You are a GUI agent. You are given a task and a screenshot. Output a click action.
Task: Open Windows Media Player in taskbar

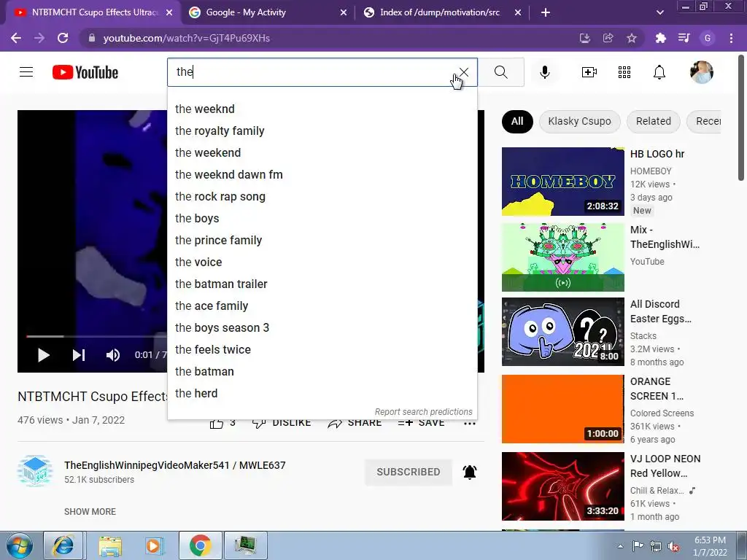(154, 545)
